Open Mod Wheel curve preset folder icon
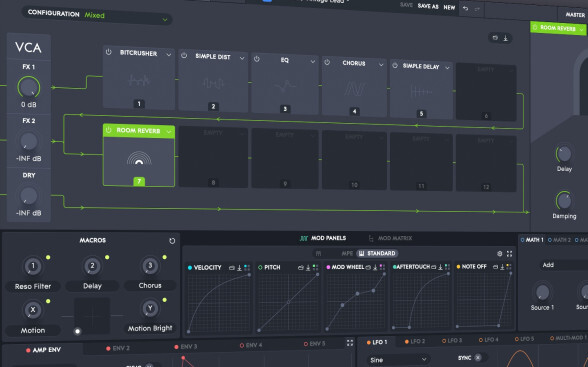 (x=368, y=267)
